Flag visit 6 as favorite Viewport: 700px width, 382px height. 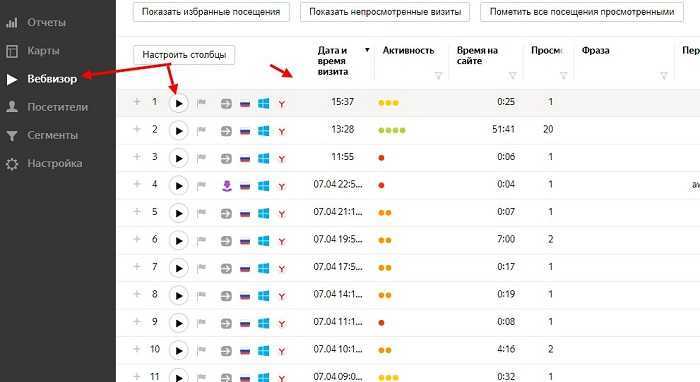pos(201,241)
